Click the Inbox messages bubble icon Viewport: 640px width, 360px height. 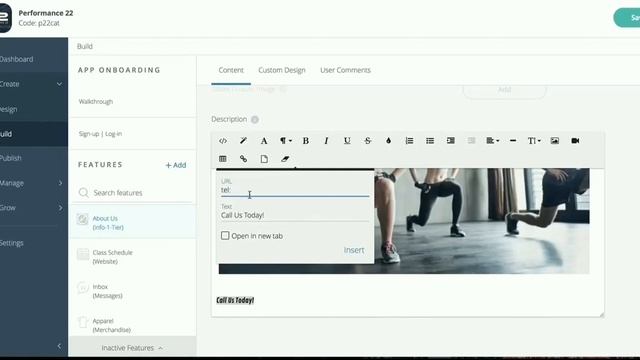coord(83,287)
